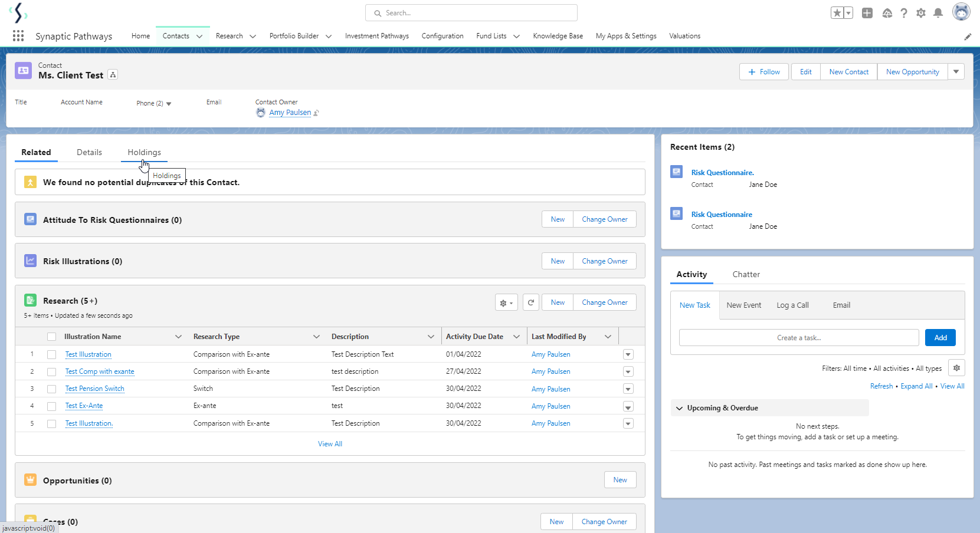Click the Help question mark icon
The height and width of the screenshot is (533, 980).
click(903, 13)
